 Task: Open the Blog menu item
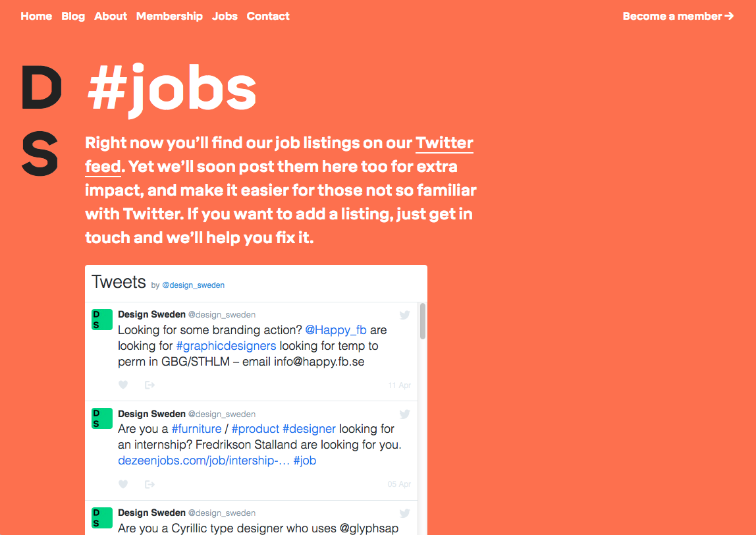(73, 16)
